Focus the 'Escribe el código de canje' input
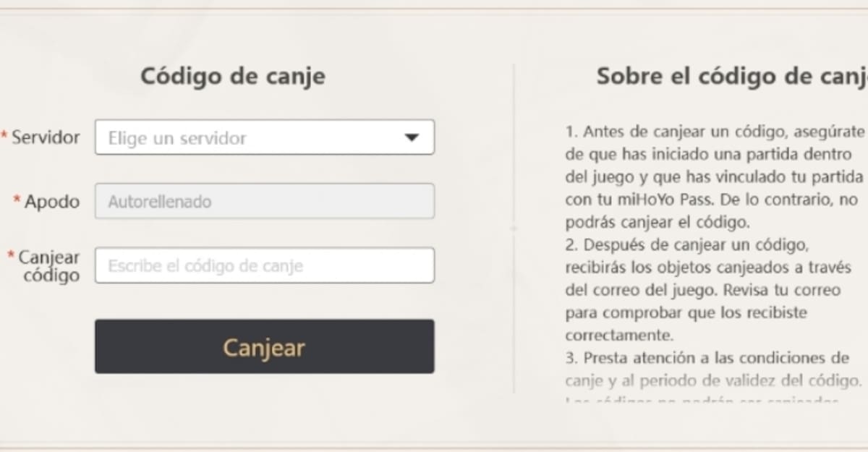 click(x=264, y=265)
